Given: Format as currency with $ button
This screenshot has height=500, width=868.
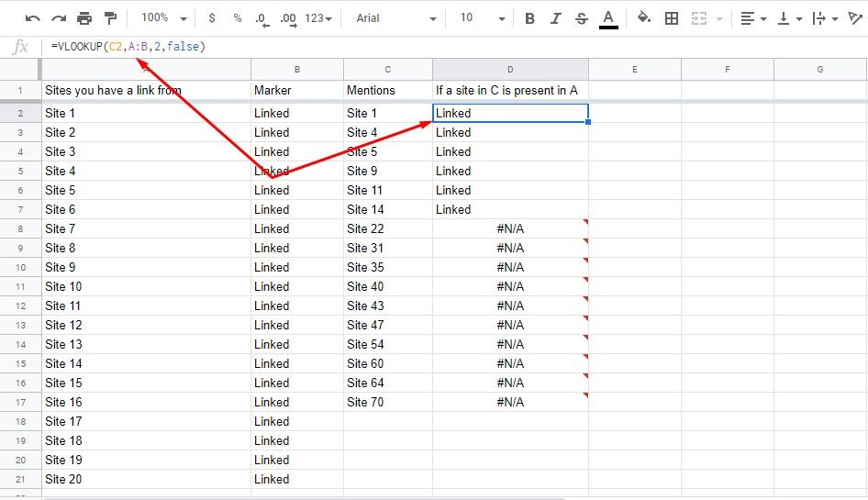Looking at the screenshot, I should coord(211,18).
